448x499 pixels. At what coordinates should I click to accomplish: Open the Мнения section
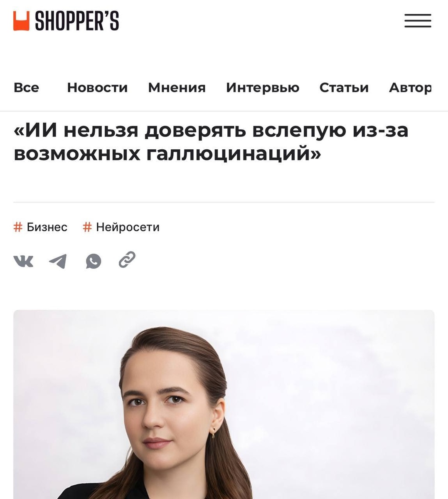pos(177,88)
